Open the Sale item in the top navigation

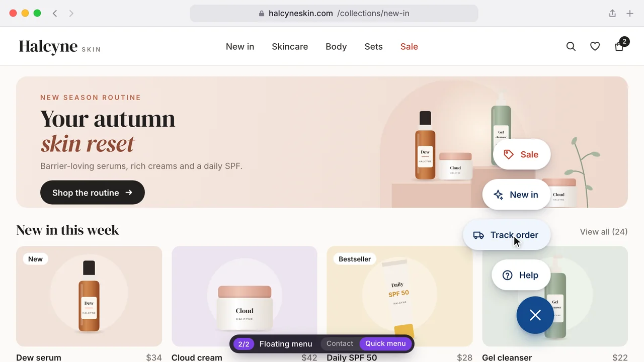click(x=409, y=46)
